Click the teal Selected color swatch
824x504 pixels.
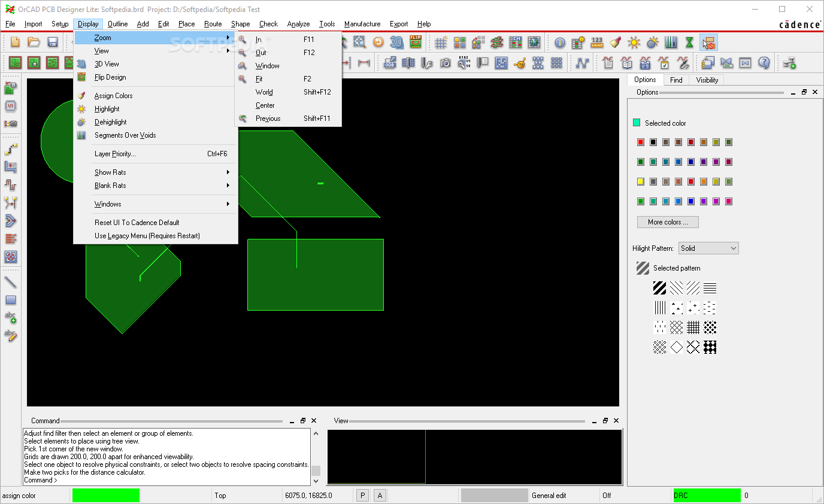pyautogui.click(x=637, y=123)
